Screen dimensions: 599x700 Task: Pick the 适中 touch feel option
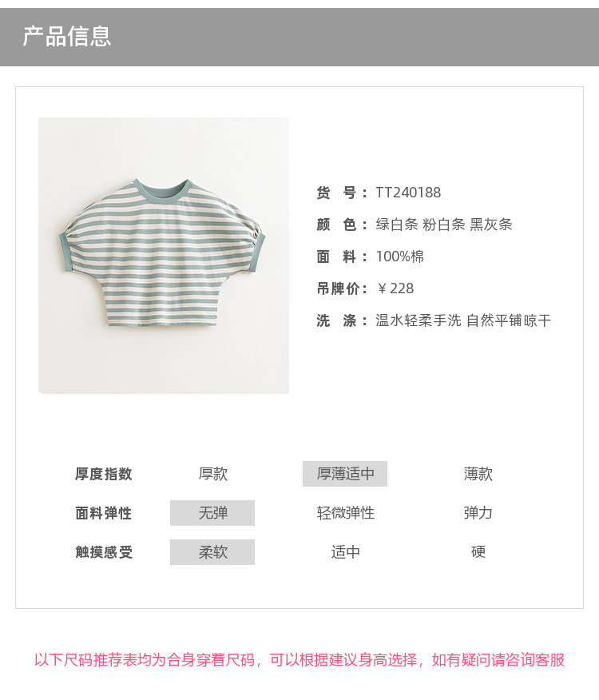point(346,552)
